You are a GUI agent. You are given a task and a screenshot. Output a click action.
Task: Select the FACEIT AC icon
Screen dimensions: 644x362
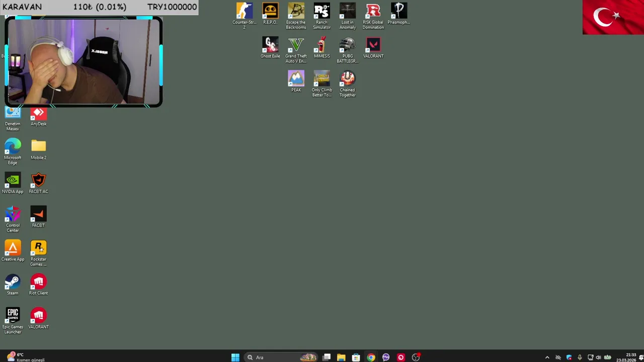pos(38,183)
